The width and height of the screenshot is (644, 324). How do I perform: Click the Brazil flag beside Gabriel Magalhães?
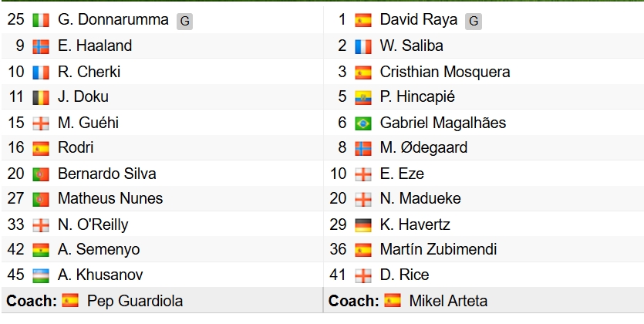(x=362, y=123)
